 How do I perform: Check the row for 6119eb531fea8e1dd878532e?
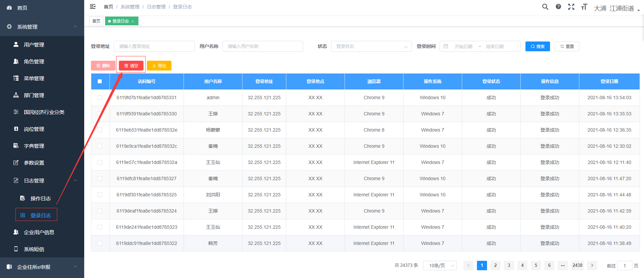(x=100, y=130)
